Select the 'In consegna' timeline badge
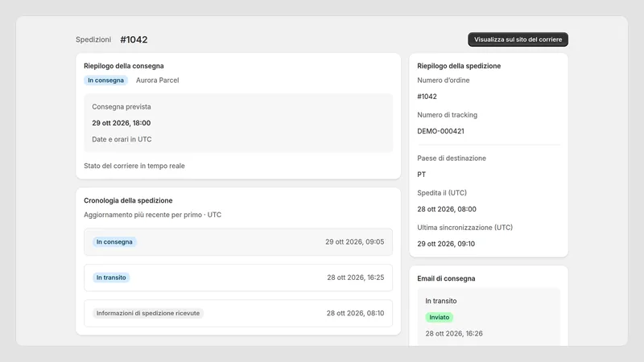Viewport: 644px width, 362px height. pos(114,242)
